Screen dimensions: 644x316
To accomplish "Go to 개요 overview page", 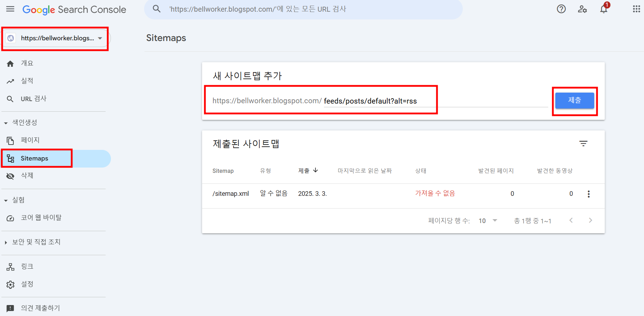I will [27, 63].
